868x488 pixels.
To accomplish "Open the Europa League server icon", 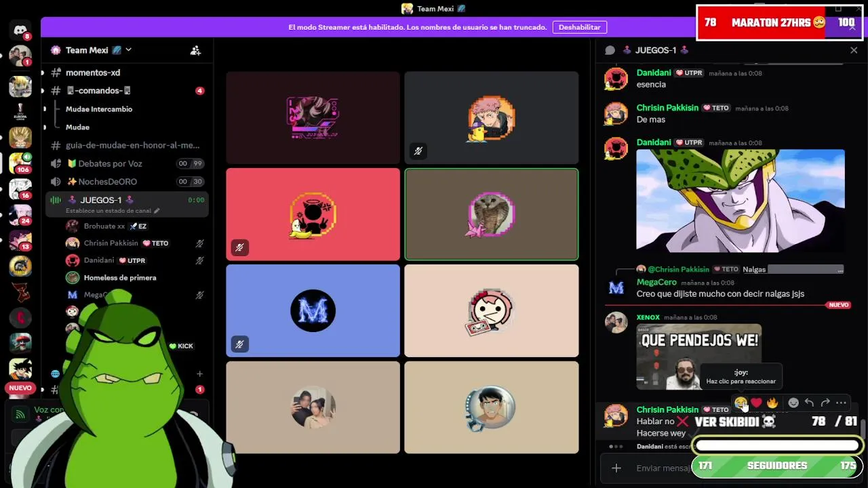I will pyautogui.click(x=20, y=112).
